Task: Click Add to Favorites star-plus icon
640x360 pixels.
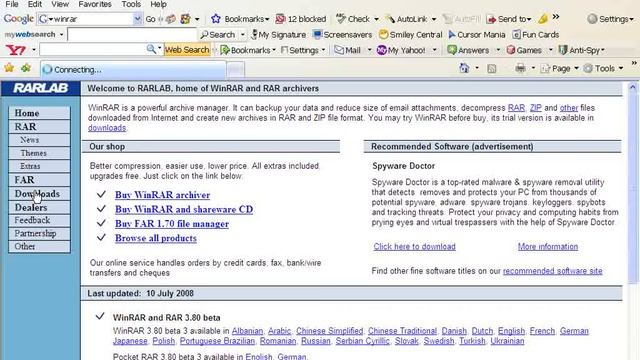Action: tap(26, 68)
